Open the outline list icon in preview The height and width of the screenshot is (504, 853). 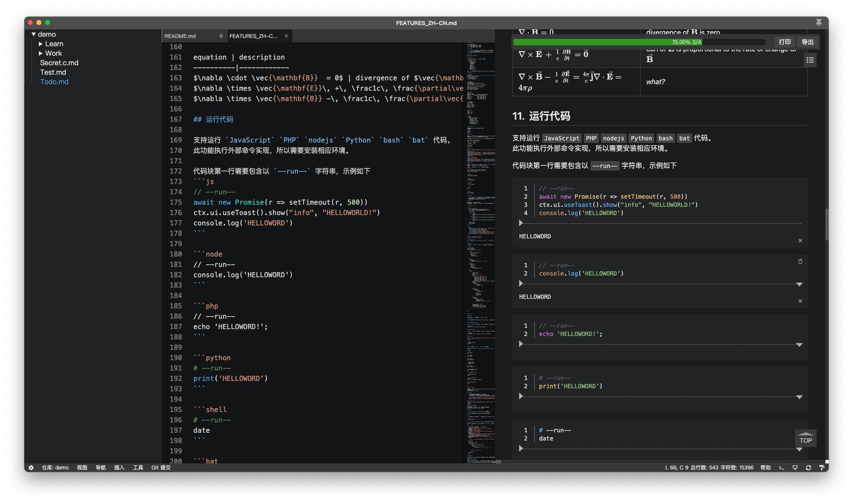pyautogui.click(x=810, y=60)
